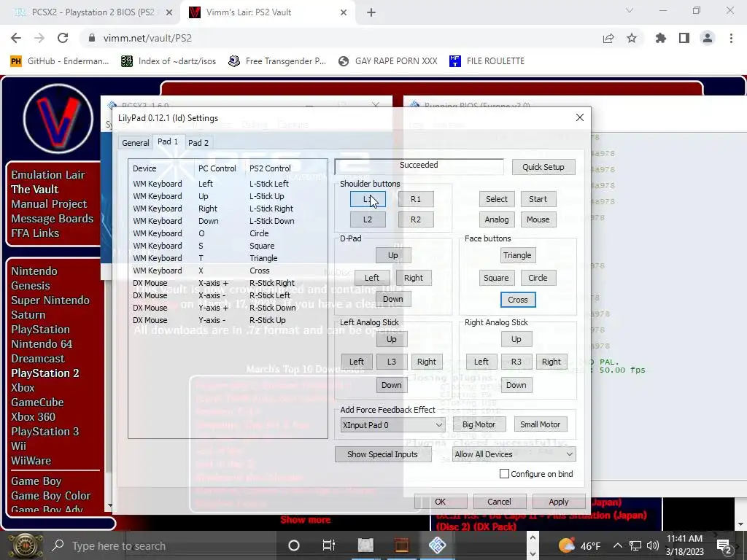The width and height of the screenshot is (747, 560).
Task: Bind the Triangle face button
Action: pyautogui.click(x=517, y=255)
